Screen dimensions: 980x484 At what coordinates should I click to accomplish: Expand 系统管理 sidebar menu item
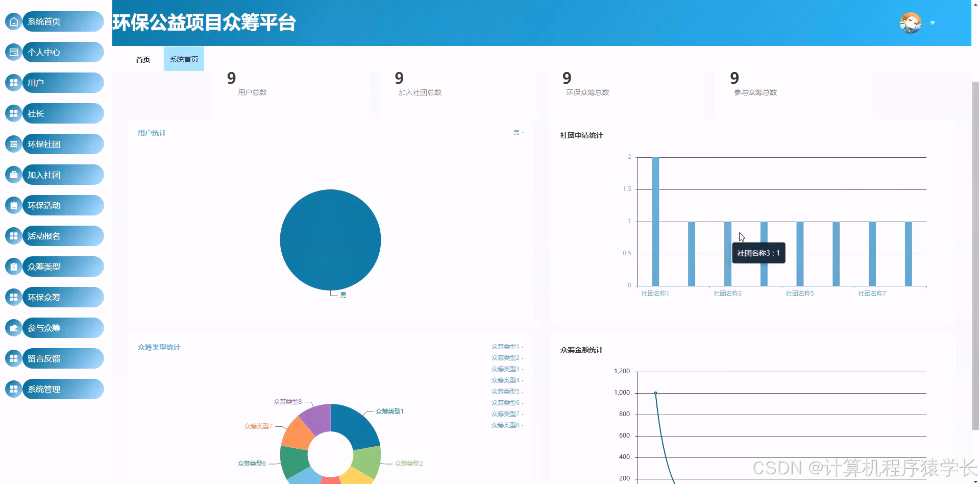coord(63,389)
